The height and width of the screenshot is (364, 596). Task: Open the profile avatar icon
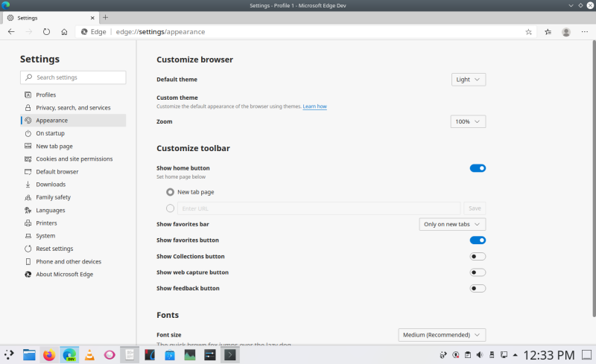coord(566,32)
